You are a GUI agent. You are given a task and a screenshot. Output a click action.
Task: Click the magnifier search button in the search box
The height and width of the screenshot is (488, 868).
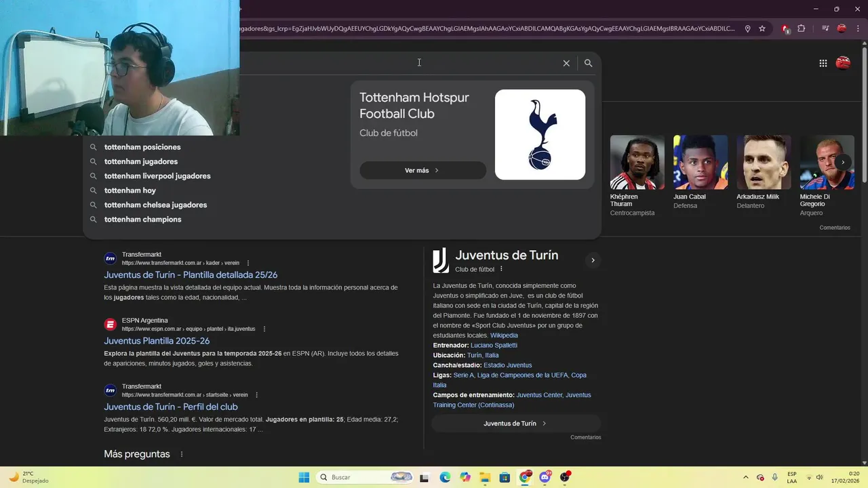[x=589, y=63]
